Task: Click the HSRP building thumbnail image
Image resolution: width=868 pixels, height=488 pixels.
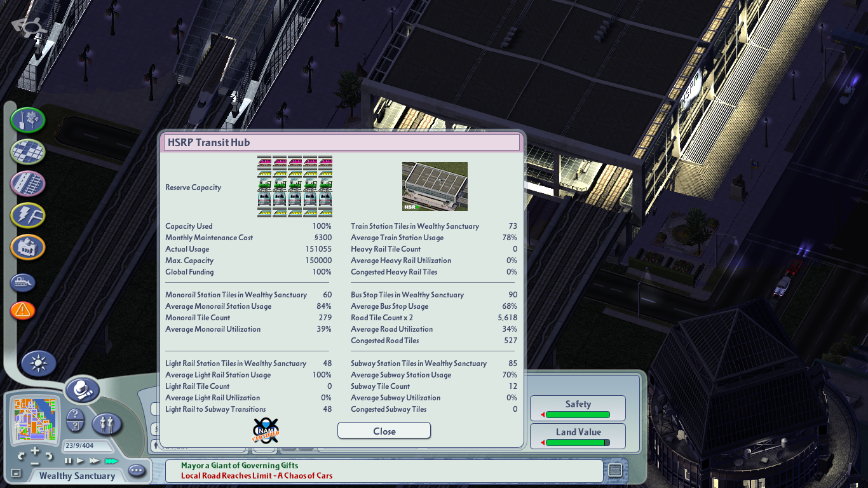Action: point(435,186)
